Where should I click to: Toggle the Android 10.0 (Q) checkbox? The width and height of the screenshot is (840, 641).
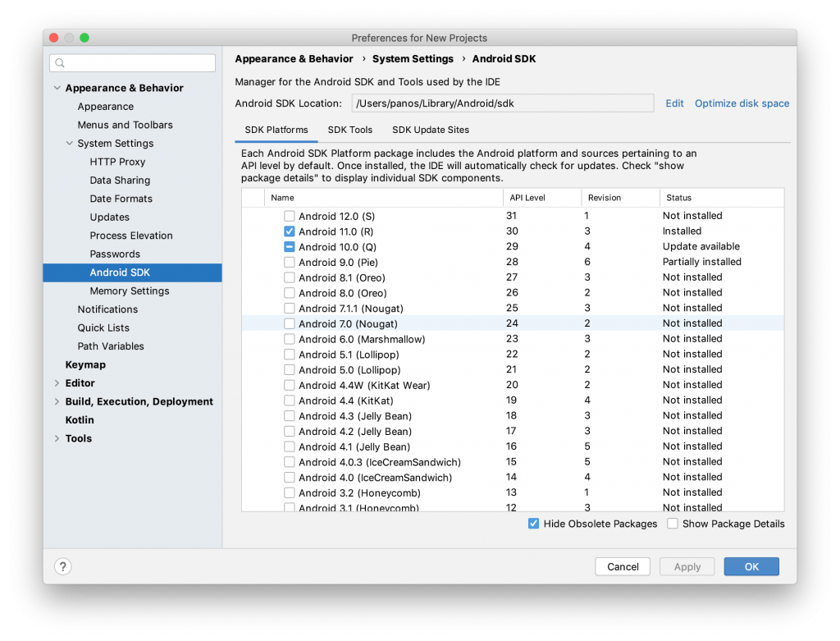point(290,247)
